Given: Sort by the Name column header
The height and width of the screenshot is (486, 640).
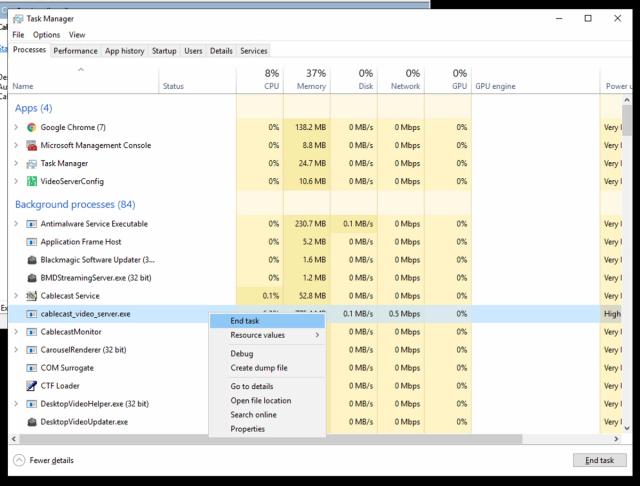Looking at the screenshot, I should click(84, 80).
